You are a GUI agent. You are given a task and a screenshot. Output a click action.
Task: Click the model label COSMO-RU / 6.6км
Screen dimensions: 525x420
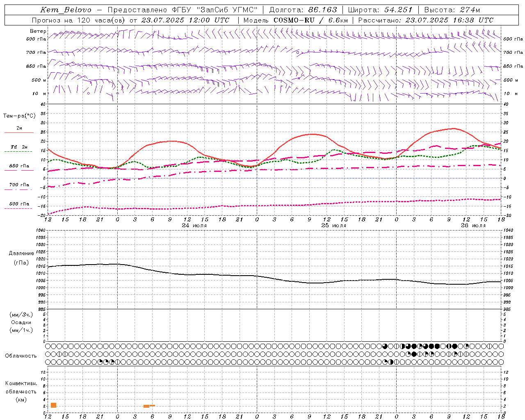[310, 20]
